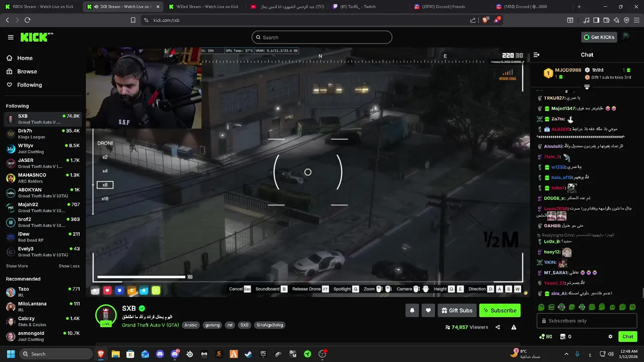Click the SXB streamer avatar with LIVE badge
This screenshot has width=644, height=362.
tap(106, 316)
